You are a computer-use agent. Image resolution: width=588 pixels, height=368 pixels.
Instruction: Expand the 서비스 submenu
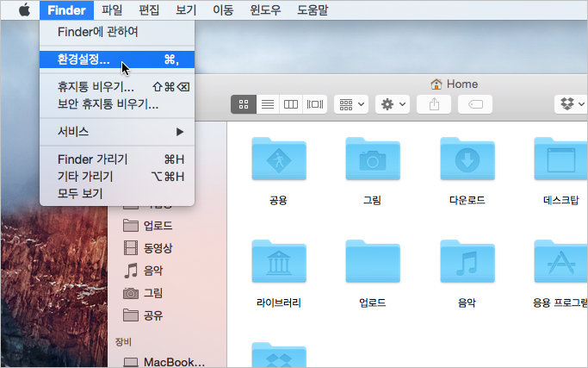pyautogui.click(x=117, y=132)
